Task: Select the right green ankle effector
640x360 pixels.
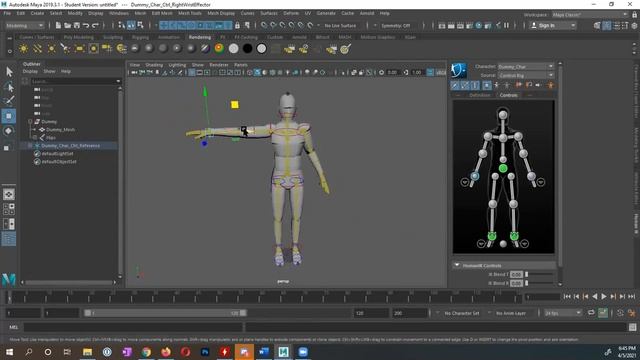Action: point(514,236)
